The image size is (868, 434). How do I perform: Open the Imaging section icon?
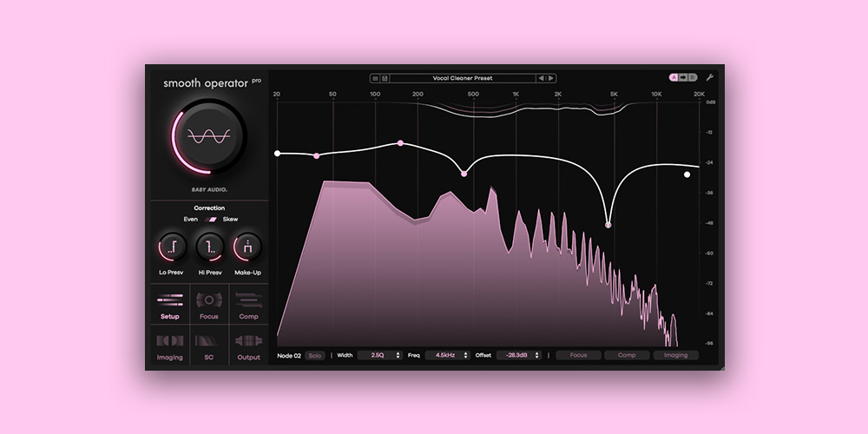pyautogui.click(x=170, y=341)
